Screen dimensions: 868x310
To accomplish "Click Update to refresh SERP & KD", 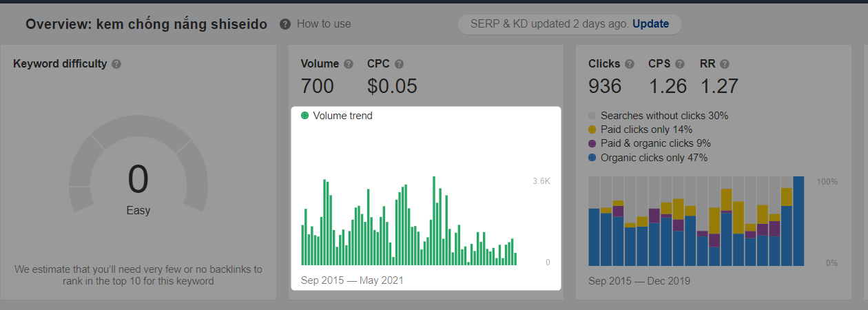I will click(x=650, y=23).
